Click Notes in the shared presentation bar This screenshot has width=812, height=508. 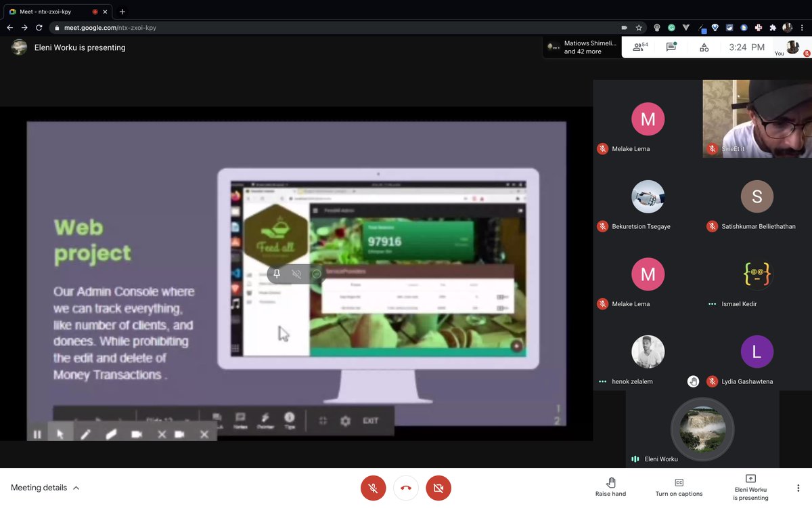(x=240, y=421)
